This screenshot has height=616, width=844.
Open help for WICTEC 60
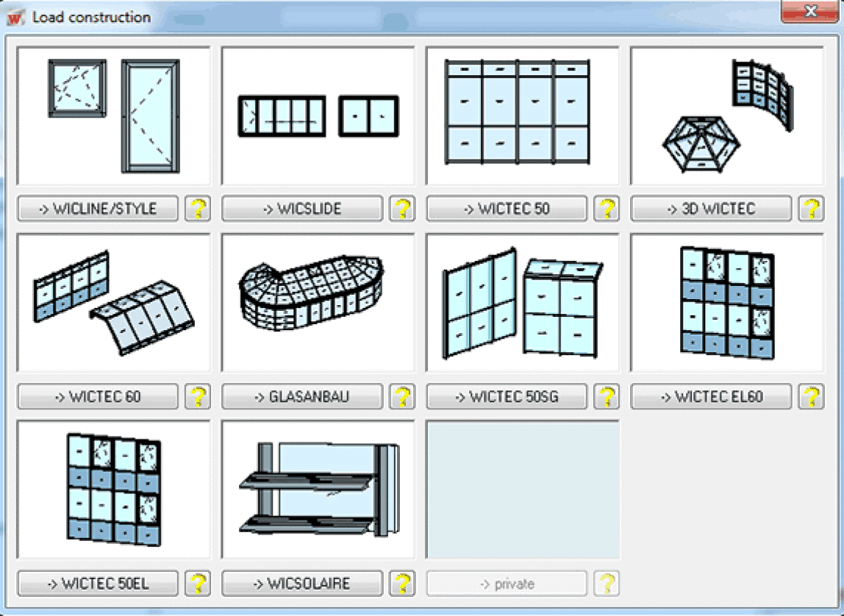198,396
